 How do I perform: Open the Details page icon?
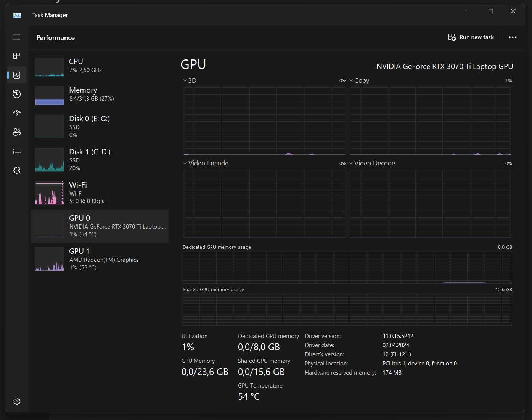pos(17,151)
